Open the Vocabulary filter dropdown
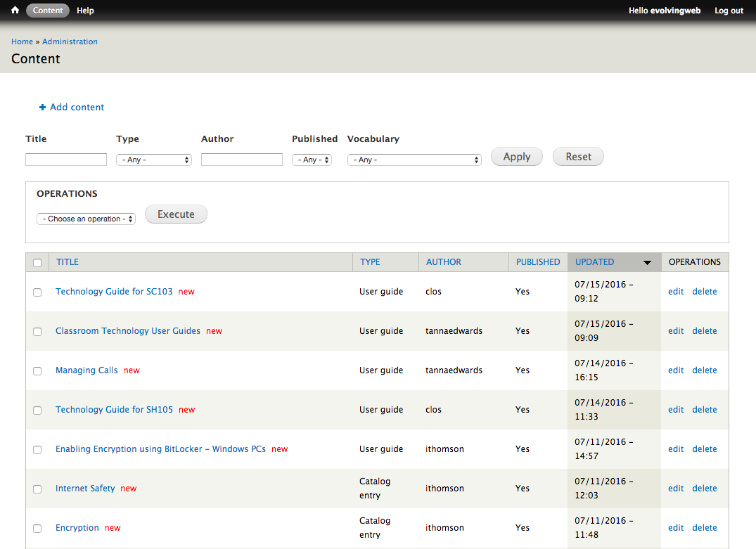The width and height of the screenshot is (756, 549). click(414, 160)
